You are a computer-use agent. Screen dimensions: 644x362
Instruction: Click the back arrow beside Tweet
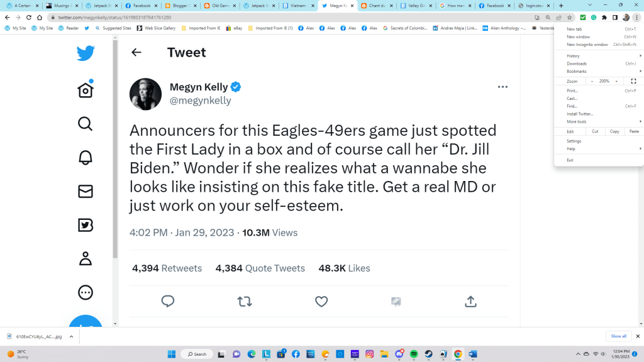tap(136, 53)
